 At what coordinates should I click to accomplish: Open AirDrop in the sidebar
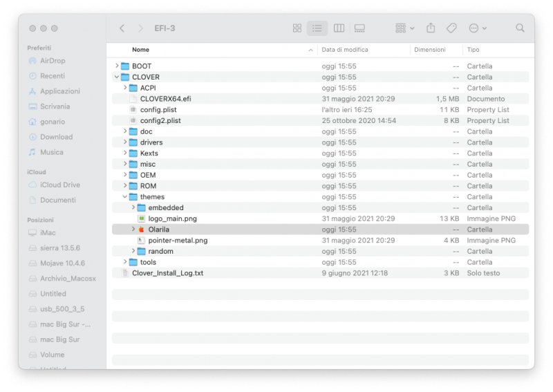(53, 61)
